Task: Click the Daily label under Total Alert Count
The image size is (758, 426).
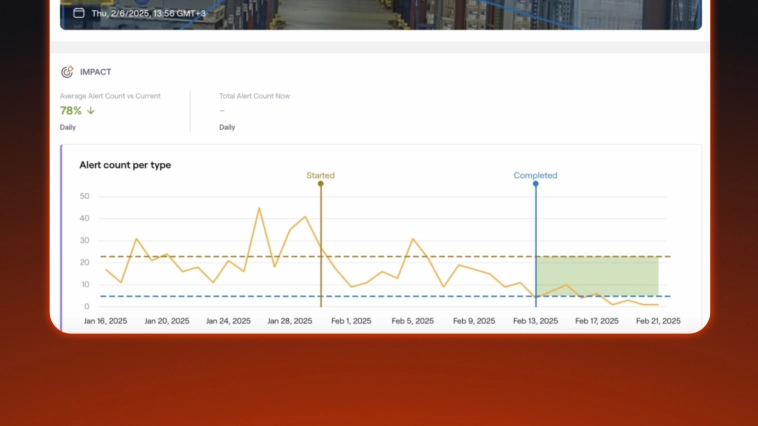Action: (x=227, y=127)
